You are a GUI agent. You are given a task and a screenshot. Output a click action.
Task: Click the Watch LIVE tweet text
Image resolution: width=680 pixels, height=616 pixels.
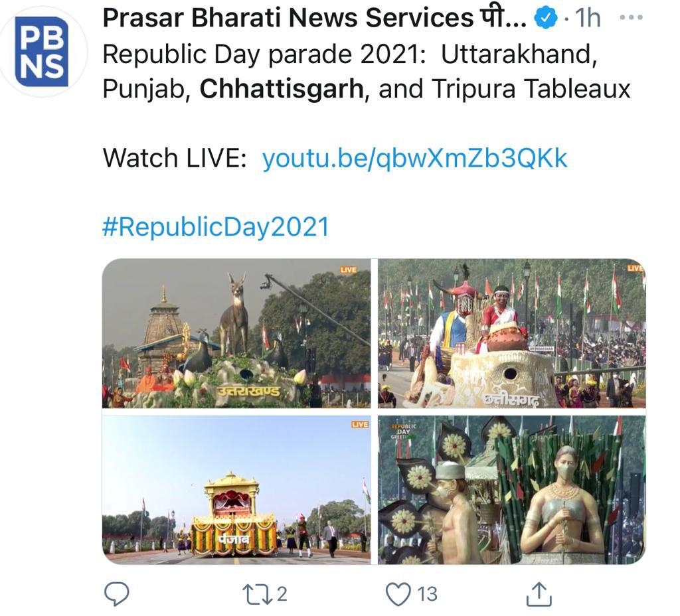[x=175, y=158]
